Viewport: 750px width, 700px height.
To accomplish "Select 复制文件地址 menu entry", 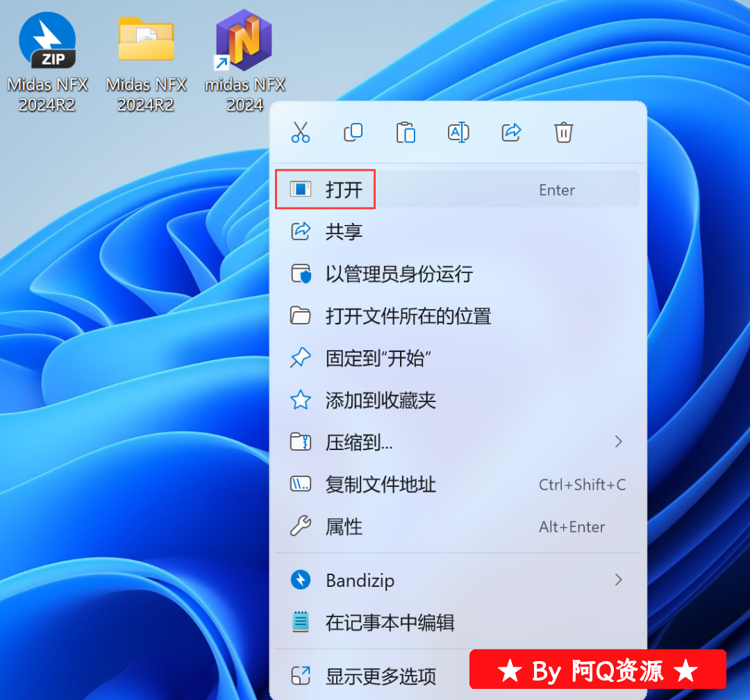I will [457, 484].
